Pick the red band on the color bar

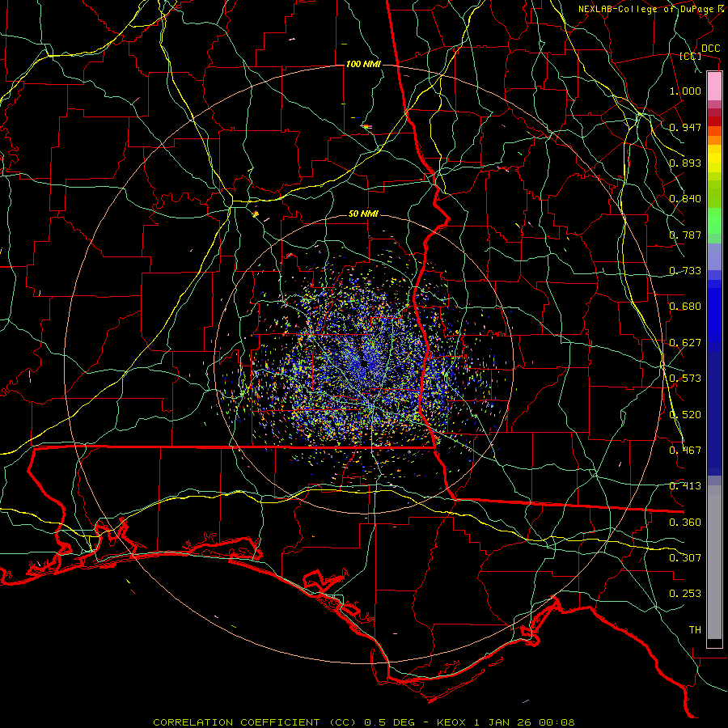click(x=714, y=121)
